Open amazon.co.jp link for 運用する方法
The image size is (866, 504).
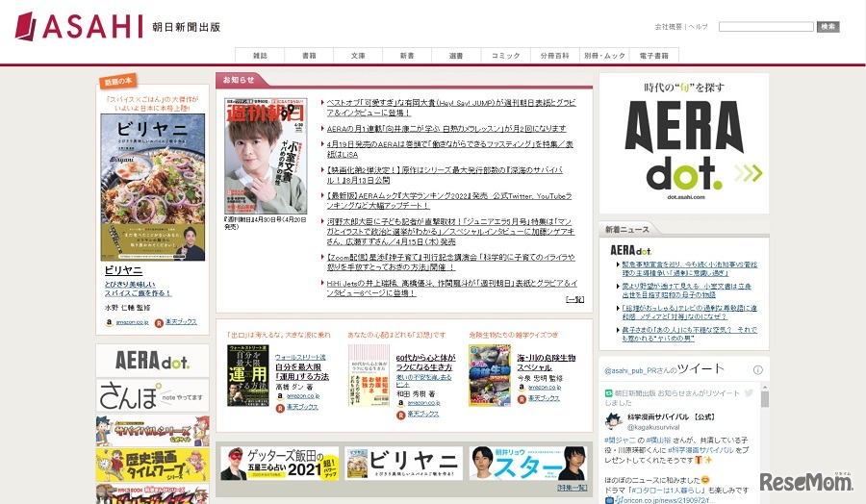pos(303,396)
